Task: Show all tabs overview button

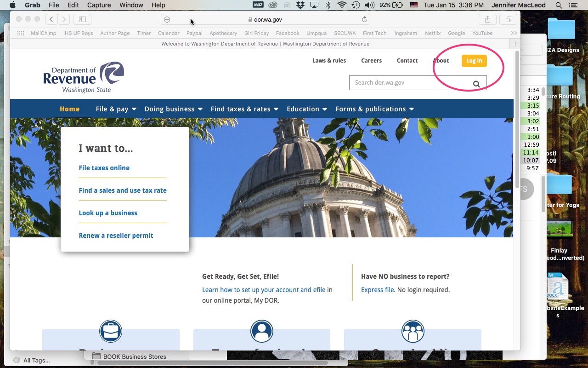Action: point(509,19)
